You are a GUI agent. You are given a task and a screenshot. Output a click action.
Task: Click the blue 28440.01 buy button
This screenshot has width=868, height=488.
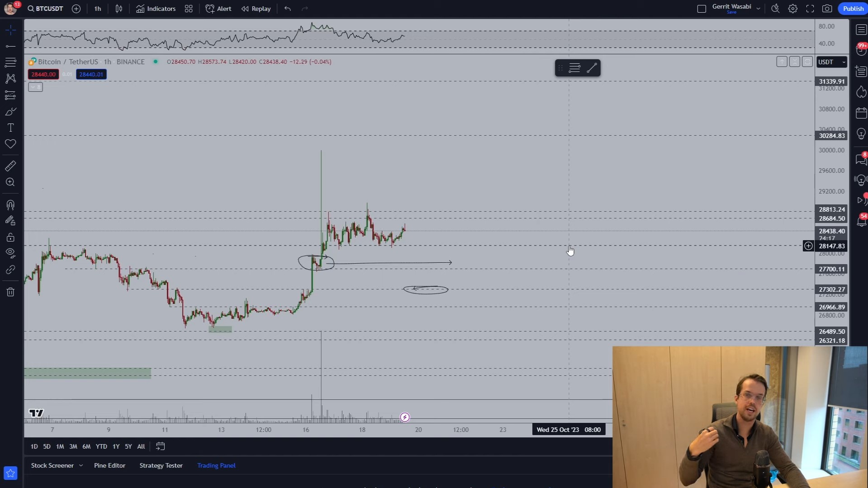pyautogui.click(x=91, y=74)
